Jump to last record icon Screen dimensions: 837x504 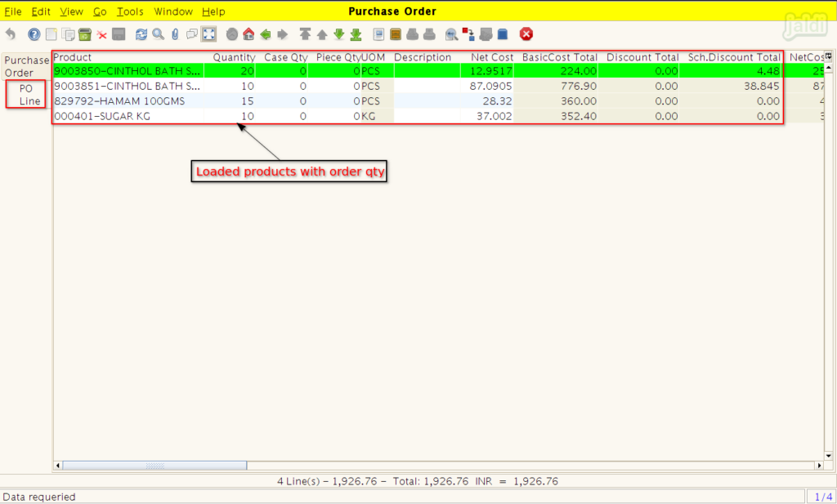[356, 34]
